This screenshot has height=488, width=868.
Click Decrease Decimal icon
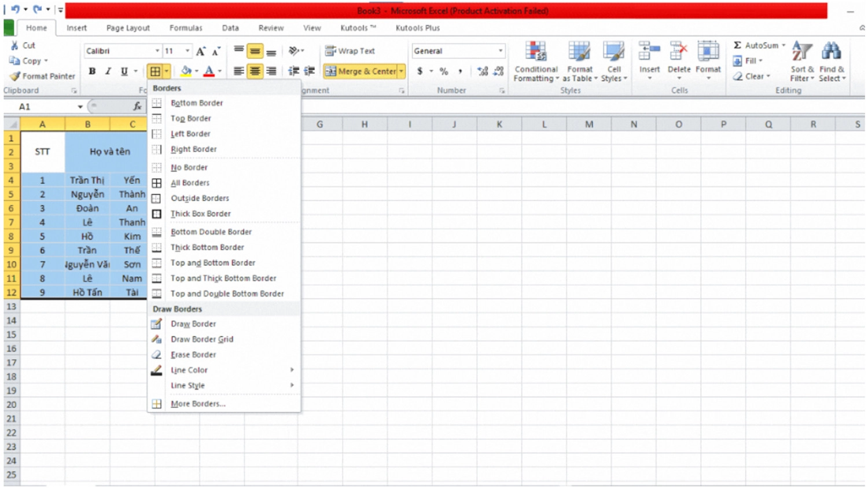click(499, 71)
